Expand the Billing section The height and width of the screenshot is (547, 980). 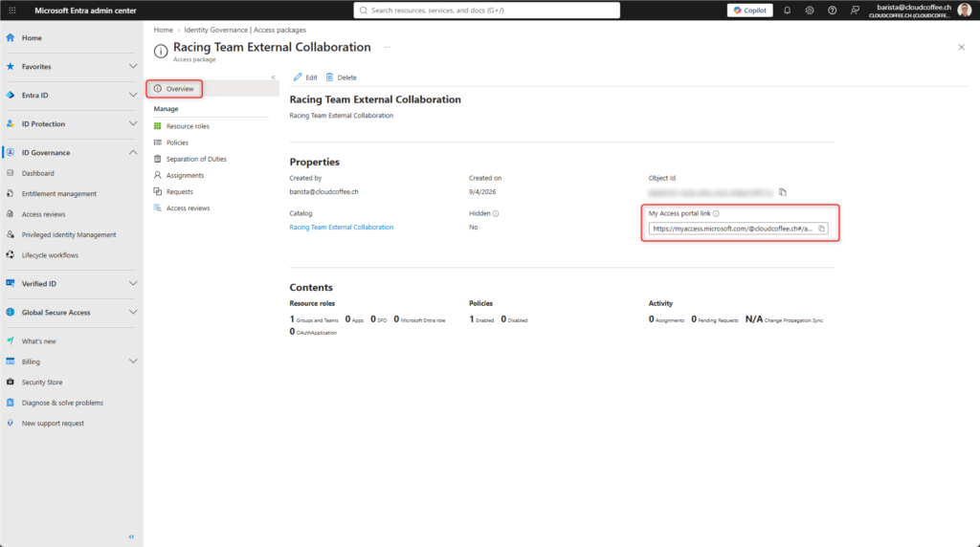(x=132, y=361)
